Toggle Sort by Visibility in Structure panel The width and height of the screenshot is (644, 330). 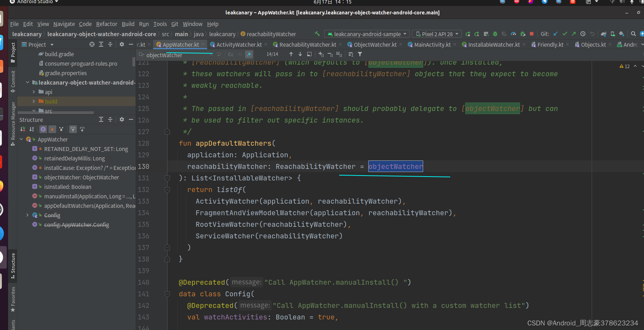click(x=23, y=129)
